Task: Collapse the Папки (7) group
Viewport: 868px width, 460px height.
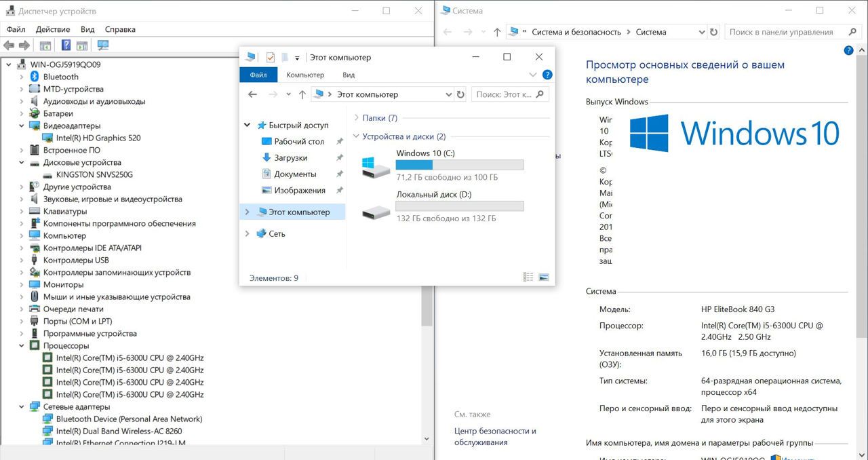Action: point(357,118)
